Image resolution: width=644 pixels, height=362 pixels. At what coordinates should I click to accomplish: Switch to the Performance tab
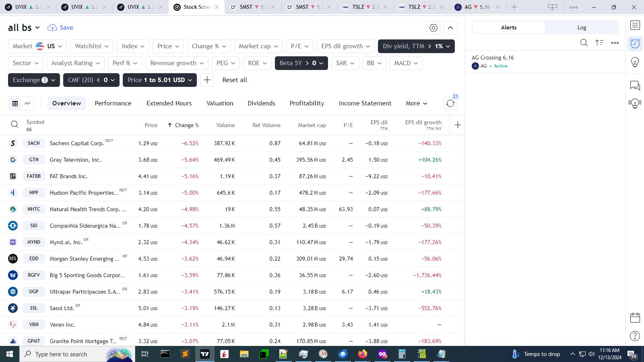point(113,103)
